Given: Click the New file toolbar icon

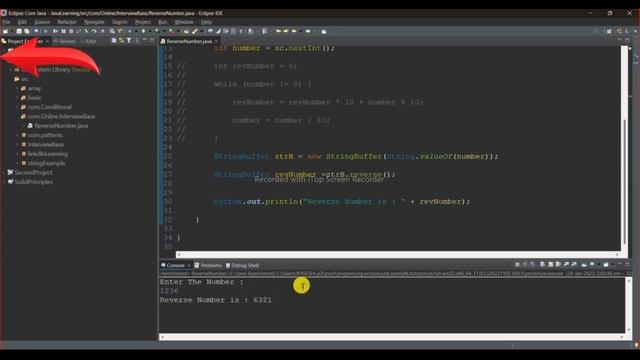Looking at the screenshot, I should (5, 31).
